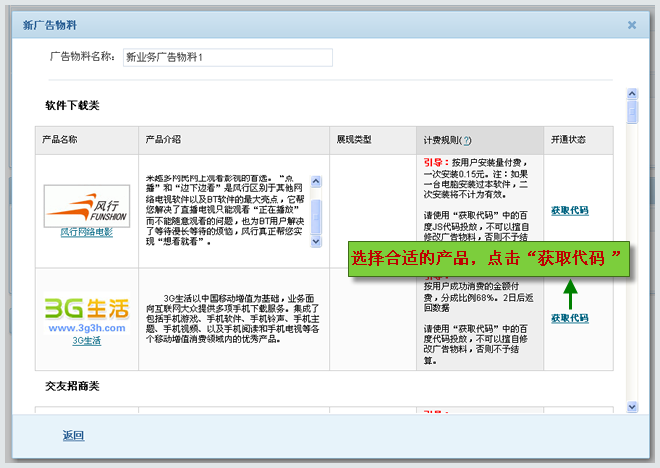Screen dimensions: 660x468
Task: Click the 风行 FUNSHION logo thumbnail
Action: click(87, 206)
